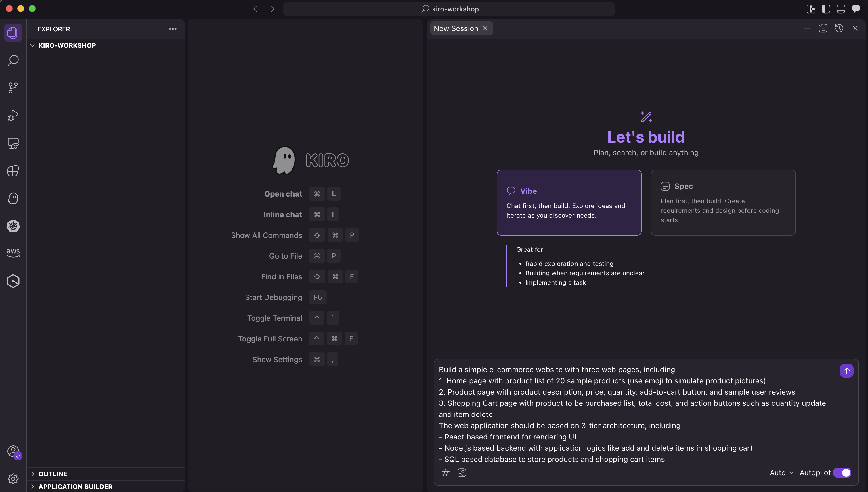The height and width of the screenshot is (492, 868).
Task: Toggle the chat panel icon in title bar
Action: click(x=856, y=9)
